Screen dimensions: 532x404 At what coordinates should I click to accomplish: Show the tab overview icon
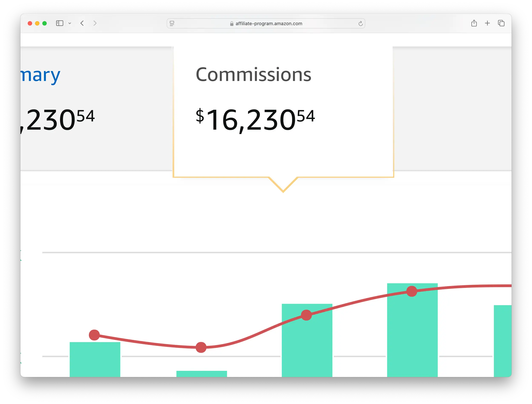[501, 23]
